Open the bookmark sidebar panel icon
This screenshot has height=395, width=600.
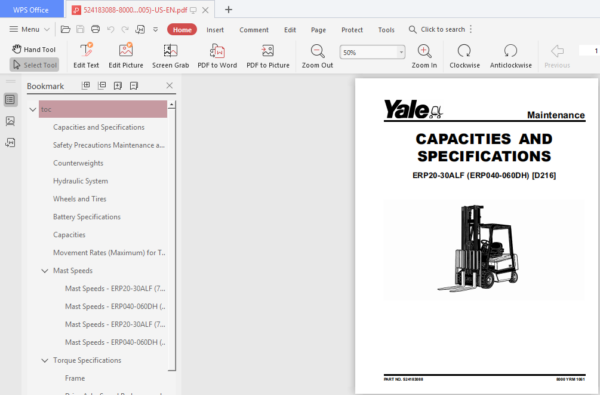(x=10, y=100)
